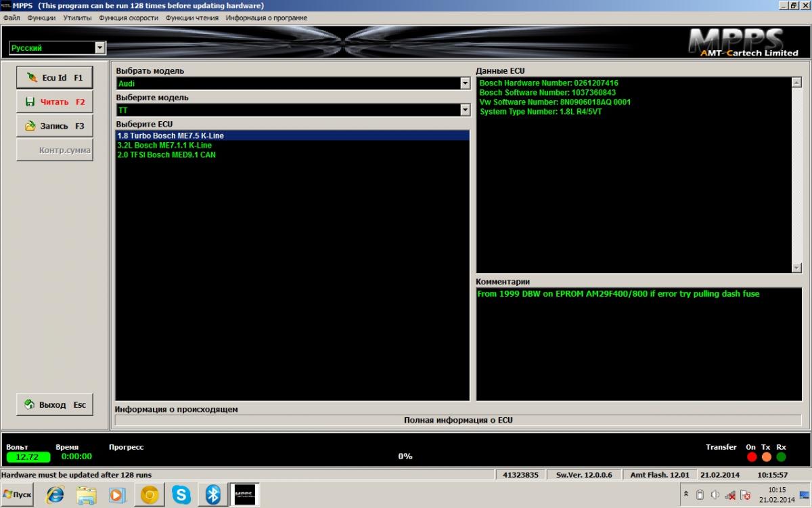Screen dimensions: 812x508
Task: Open the Bluetooth taskbar icon
Action: 213,495
